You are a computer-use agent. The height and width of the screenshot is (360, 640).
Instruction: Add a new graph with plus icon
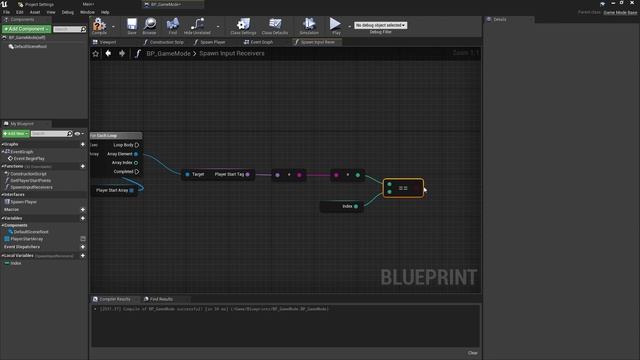(x=83, y=144)
